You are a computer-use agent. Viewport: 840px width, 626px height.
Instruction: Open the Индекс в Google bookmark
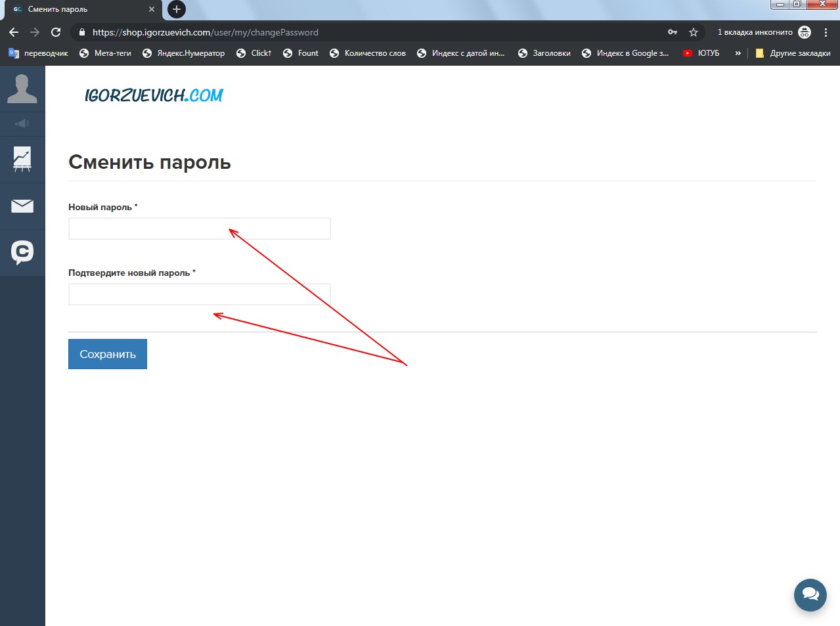coord(625,53)
